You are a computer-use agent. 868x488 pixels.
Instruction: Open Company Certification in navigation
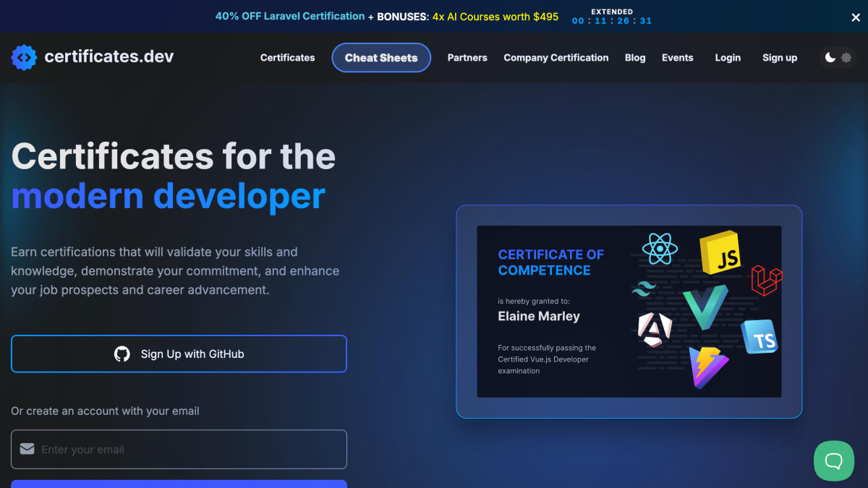[556, 58]
